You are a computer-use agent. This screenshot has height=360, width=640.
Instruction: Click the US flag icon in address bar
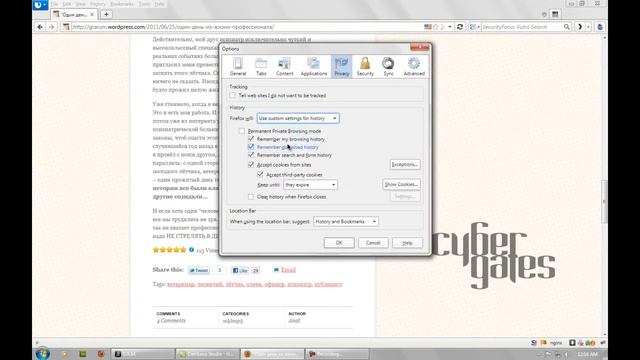(428, 27)
